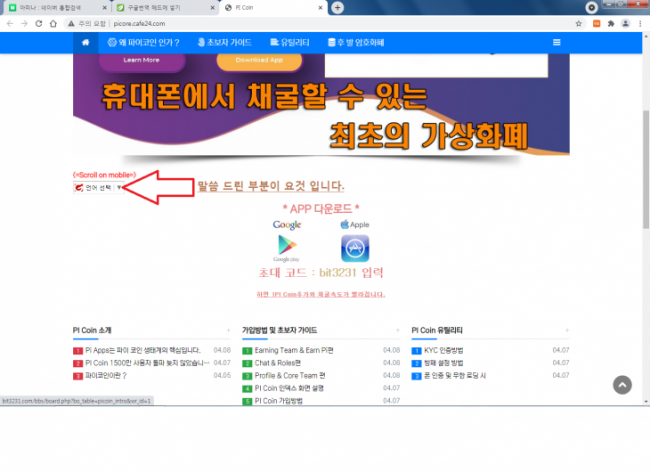This screenshot has height=473, width=650.
Task: Open Chrome's three-dot menu
Action: (640, 24)
